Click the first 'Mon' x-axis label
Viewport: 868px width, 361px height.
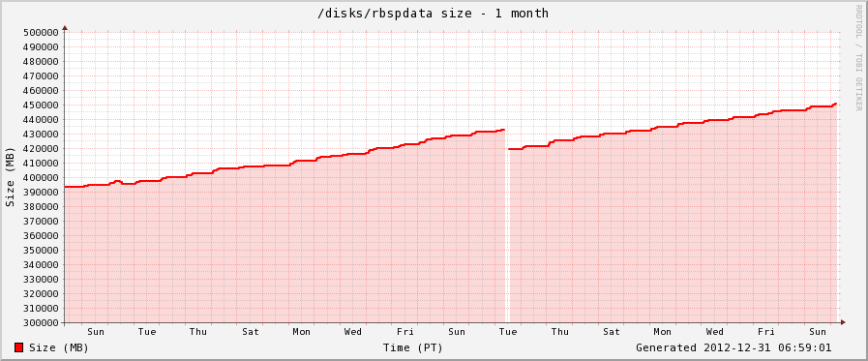[x=302, y=332]
